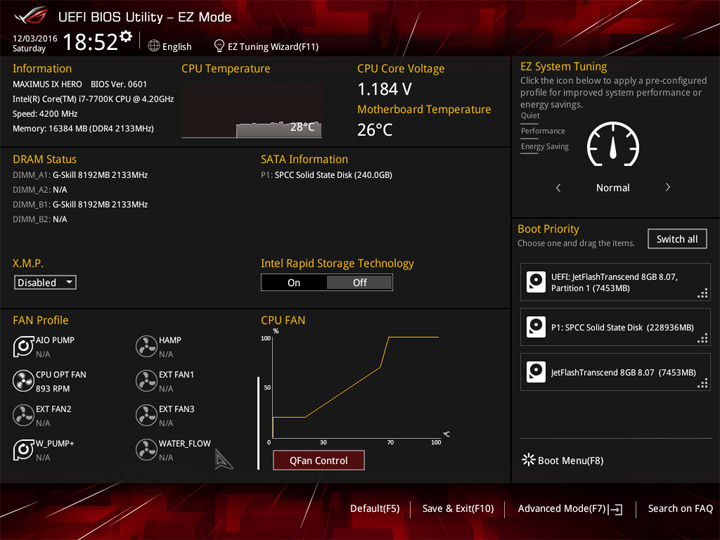Grab the drag handle on P1 SPCC entry
This screenshot has height=540, width=720.
pos(703,338)
